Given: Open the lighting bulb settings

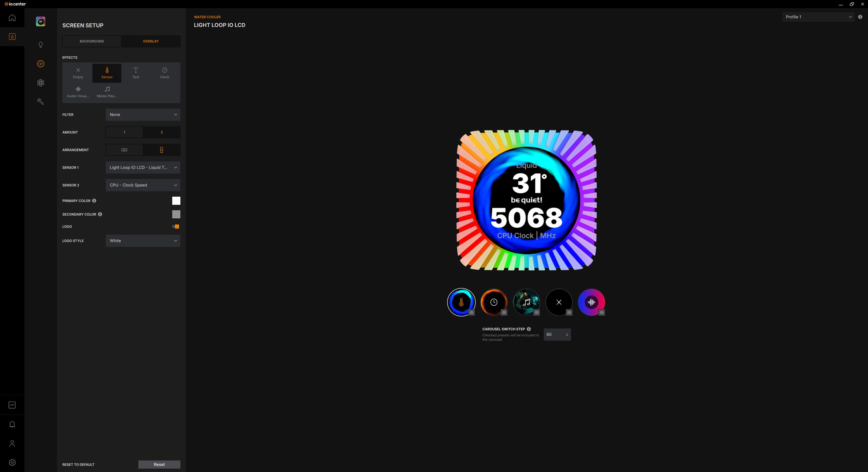Looking at the screenshot, I should click(41, 45).
